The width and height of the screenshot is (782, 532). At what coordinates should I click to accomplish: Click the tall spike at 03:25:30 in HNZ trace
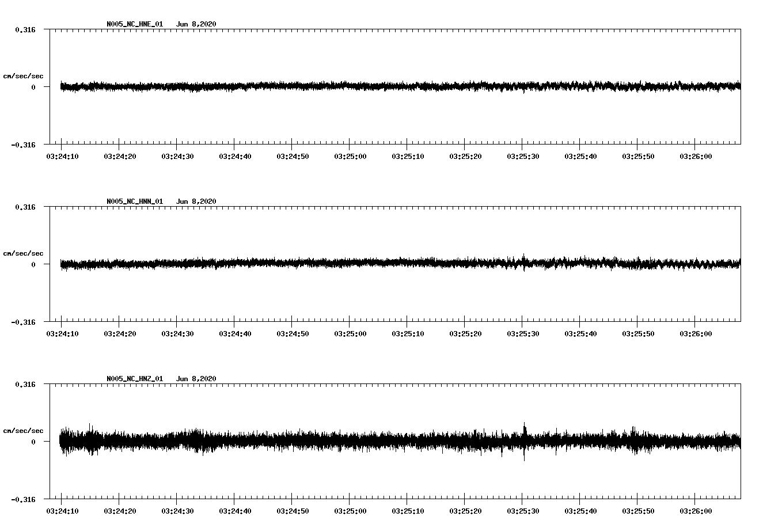[524, 441]
